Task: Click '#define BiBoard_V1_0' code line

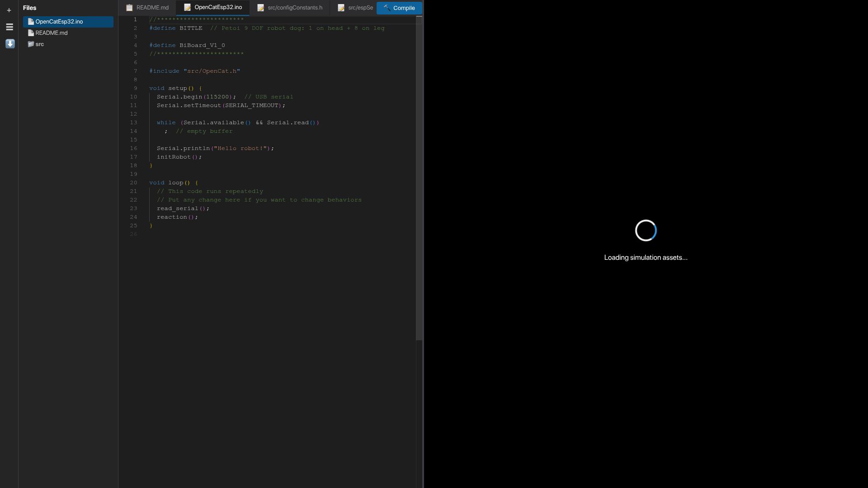Action: pos(187,45)
